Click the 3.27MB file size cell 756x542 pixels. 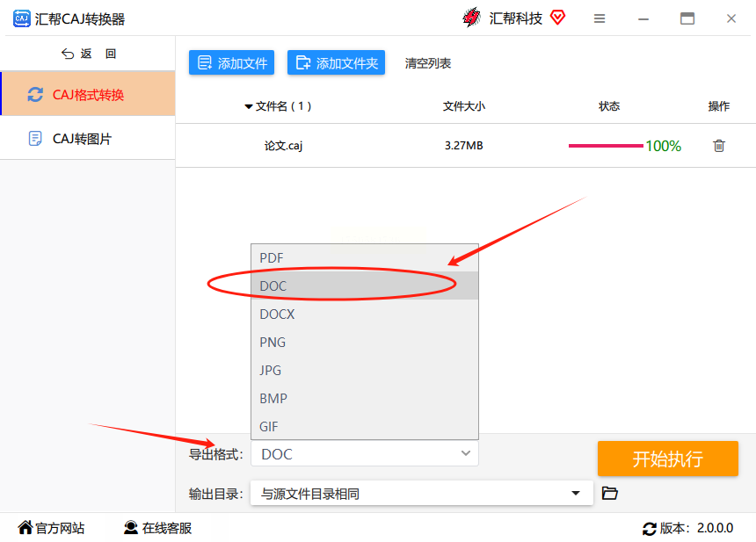point(464,146)
